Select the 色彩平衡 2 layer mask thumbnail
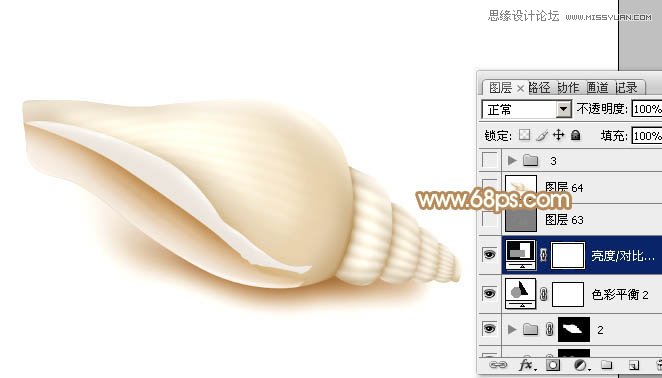This screenshot has width=662, height=378. (x=568, y=294)
